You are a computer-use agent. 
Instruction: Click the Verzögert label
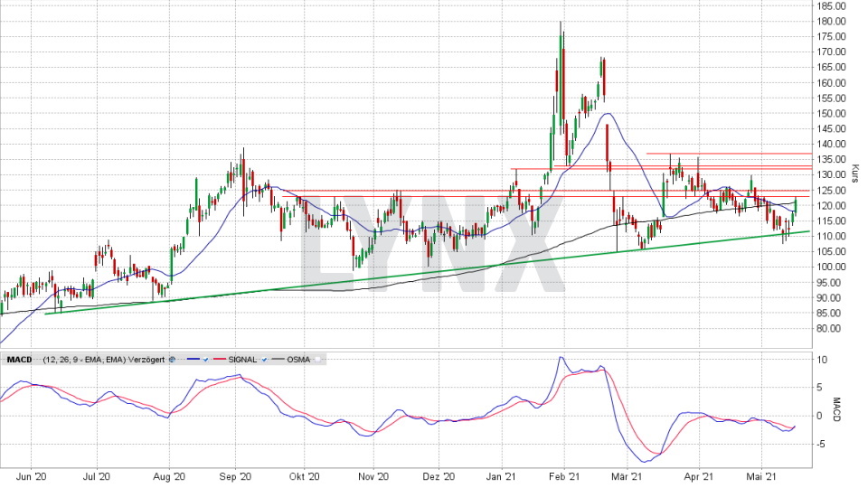146,360
